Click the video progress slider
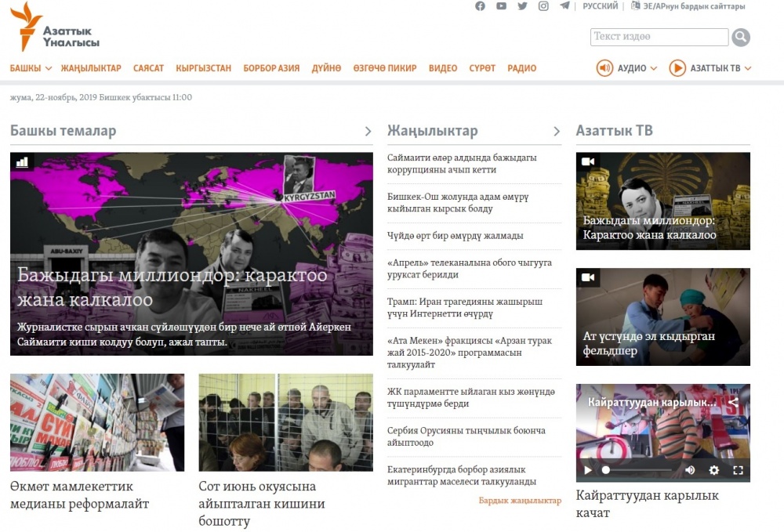 point(639,470)
